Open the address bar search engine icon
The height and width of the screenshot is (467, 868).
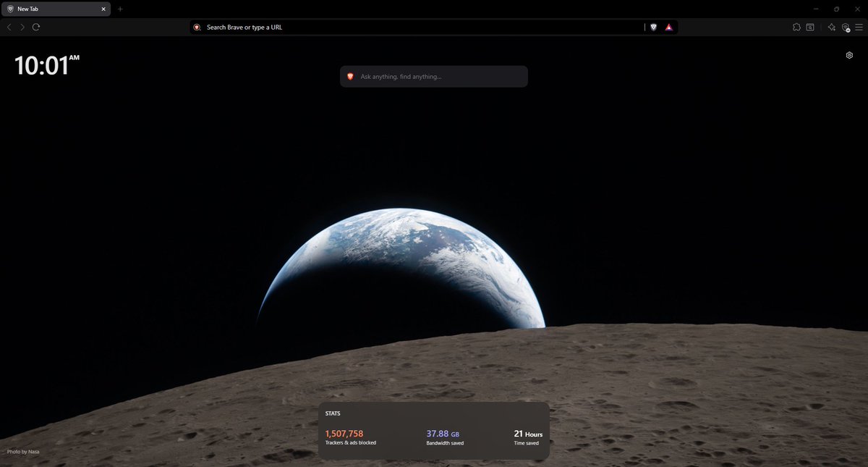tap(197, 27)
